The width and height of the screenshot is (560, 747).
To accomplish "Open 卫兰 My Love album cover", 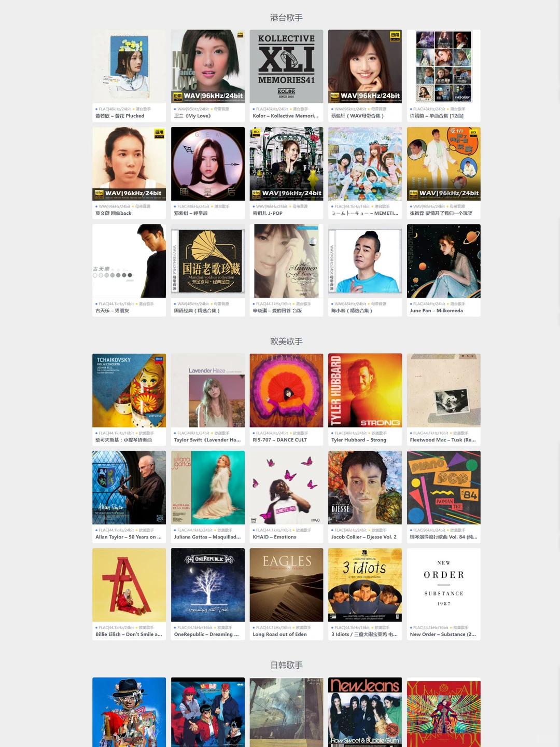I will click(x=208, y=66).
